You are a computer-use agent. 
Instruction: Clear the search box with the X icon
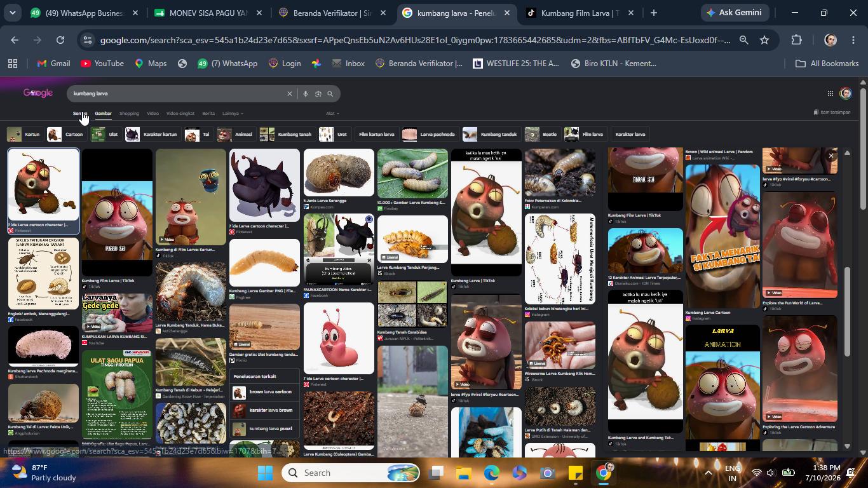click(x=290, y=93)
